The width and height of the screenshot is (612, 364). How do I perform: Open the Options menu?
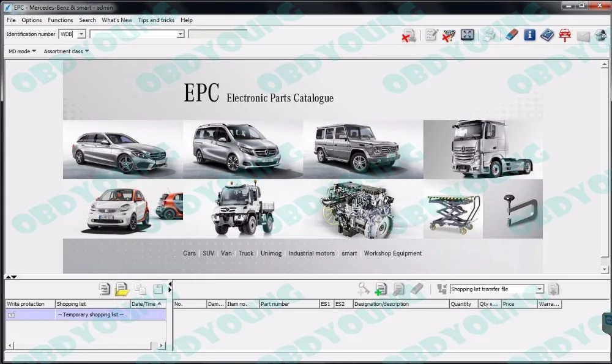point(32,20)
